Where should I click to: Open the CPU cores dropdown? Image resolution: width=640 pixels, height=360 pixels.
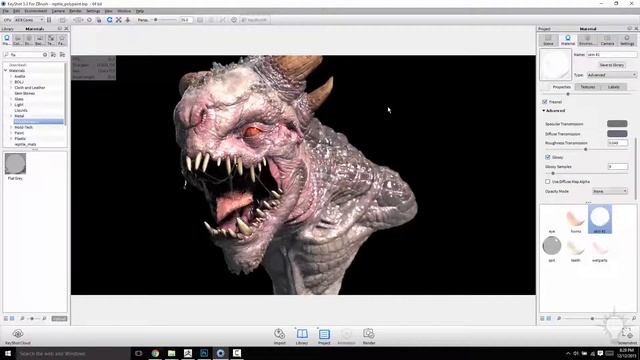(x=29, y=20)
